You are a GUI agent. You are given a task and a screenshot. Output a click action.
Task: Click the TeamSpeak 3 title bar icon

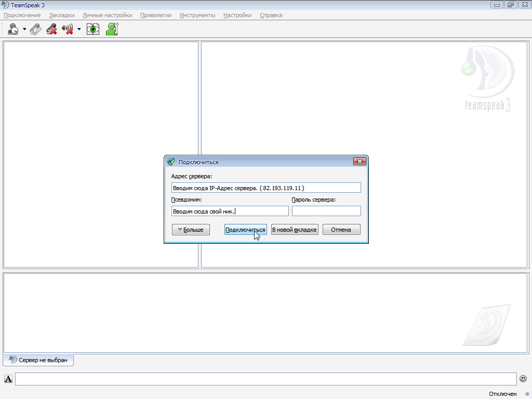coord(5,5)
